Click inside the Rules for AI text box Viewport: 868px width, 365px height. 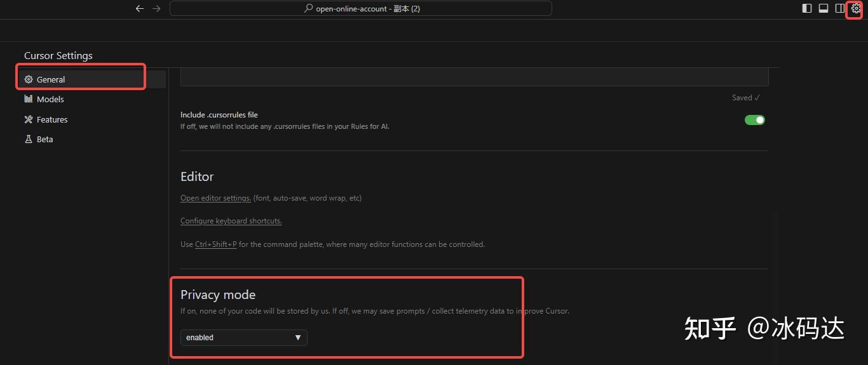[475, 77]
